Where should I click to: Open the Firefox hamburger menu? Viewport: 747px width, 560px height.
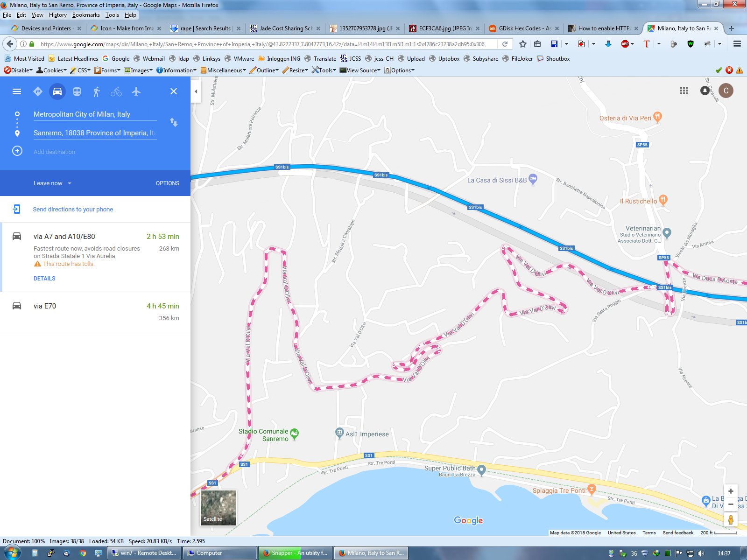tap(737, 44)
